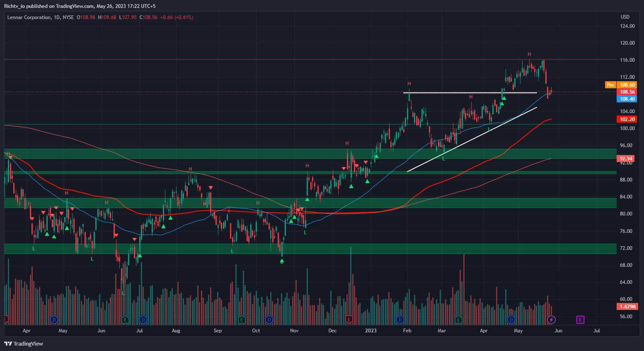Click the 100.00 price axis label
The width and height of the screenshot is (644, 351).
(x=627, y=128)
